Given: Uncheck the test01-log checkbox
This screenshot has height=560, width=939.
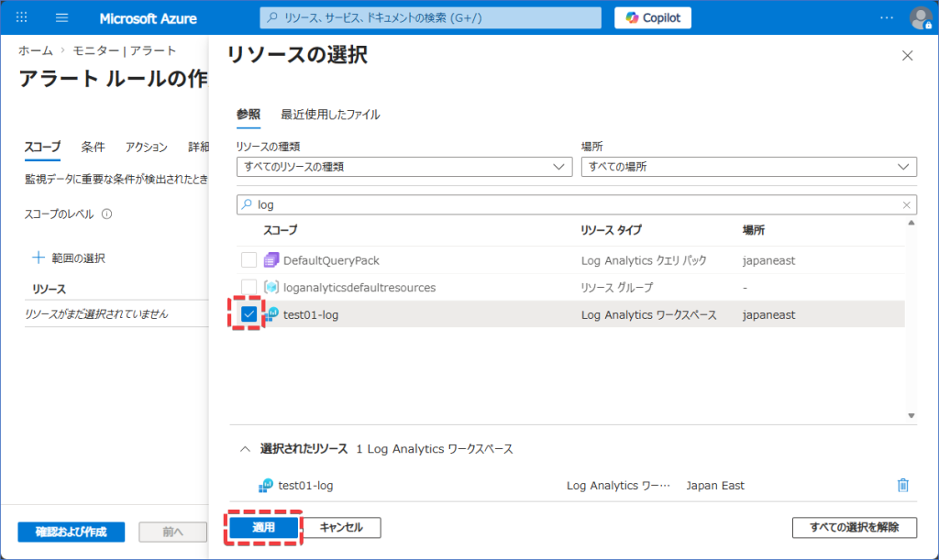Looking at the screenshot, I should click(249, 314).
